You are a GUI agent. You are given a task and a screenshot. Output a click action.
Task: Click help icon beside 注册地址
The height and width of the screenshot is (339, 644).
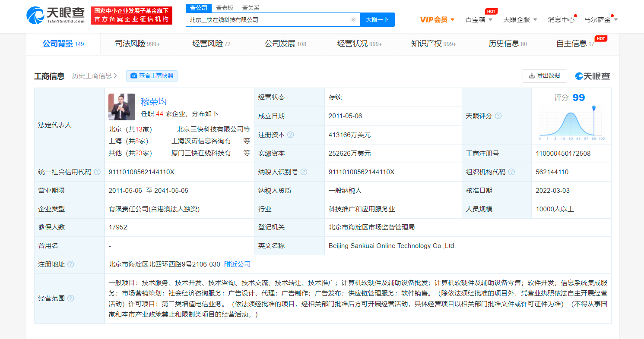click(x=70, y=264)
